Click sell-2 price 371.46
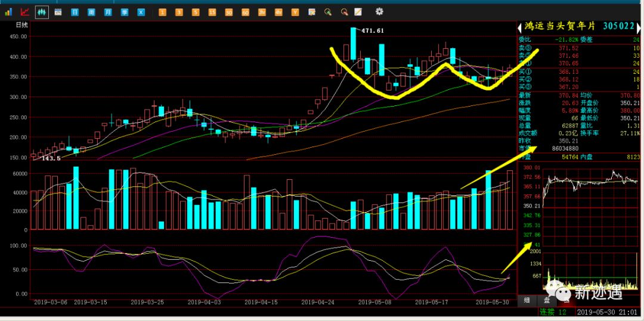The width and height of the screenshot is (644, 321). tap(569, 55)
